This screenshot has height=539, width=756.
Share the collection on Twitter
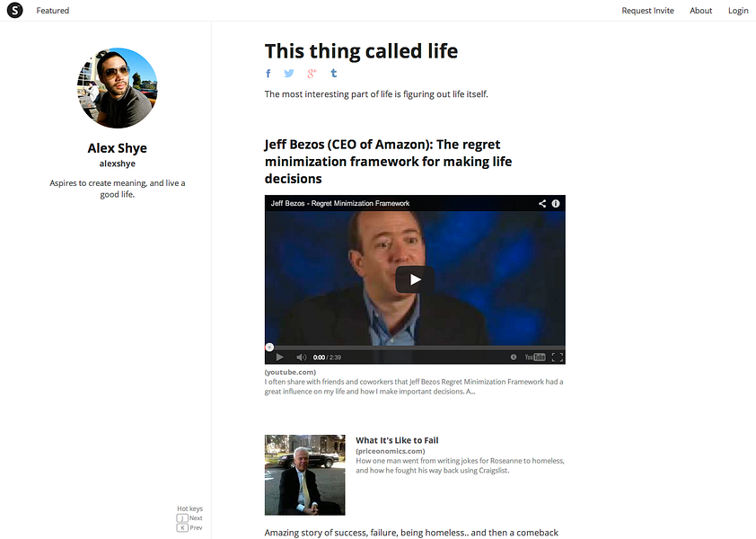pyautogui.click(x=289, y=74)
